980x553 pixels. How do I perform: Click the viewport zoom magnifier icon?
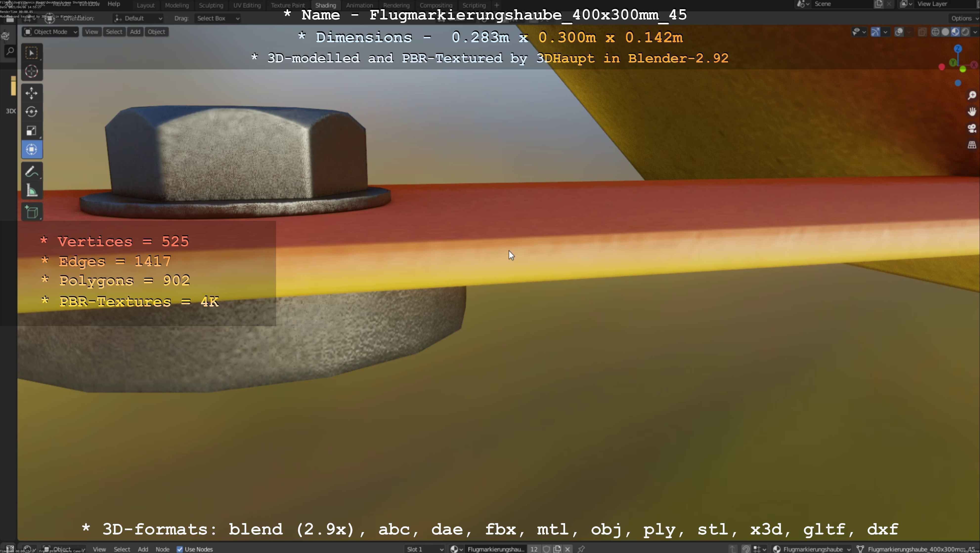coord(972,95)
